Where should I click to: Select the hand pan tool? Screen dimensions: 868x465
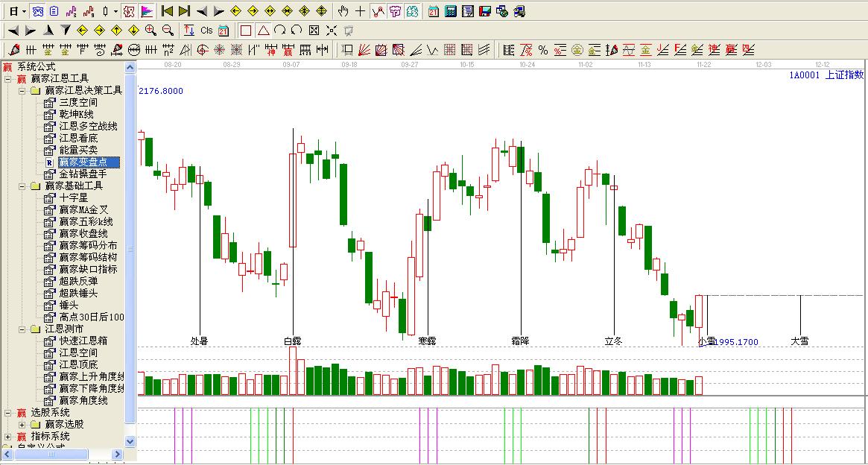pos(343,11)
